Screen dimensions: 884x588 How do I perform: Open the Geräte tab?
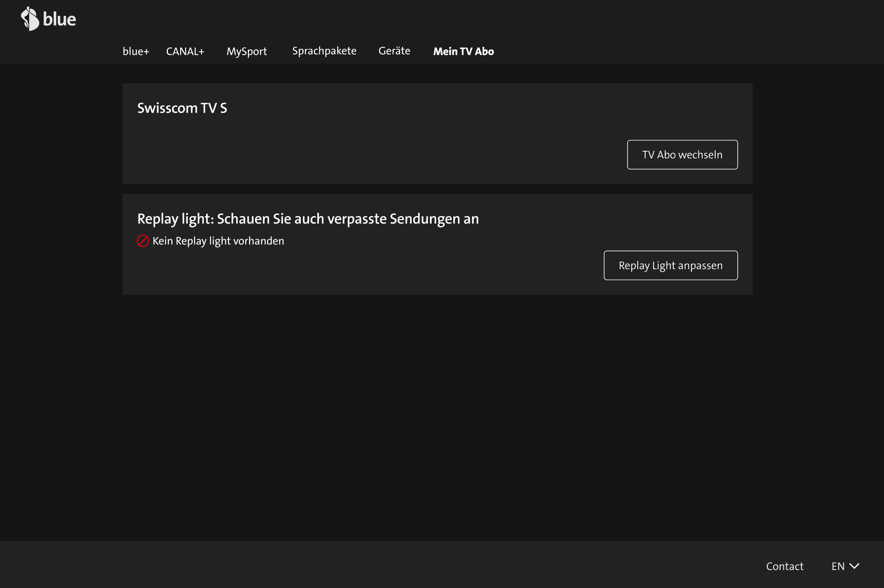click(x=394, y=51)
